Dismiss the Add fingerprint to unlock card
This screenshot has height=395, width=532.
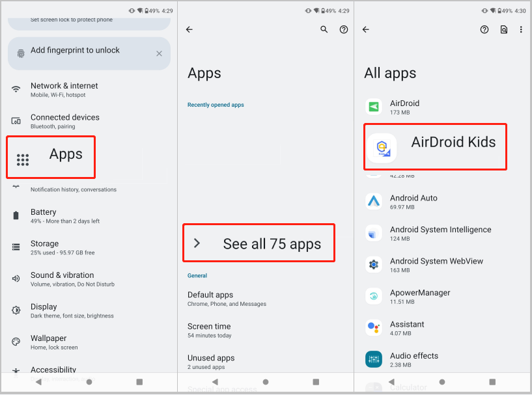tap(159, 53)
